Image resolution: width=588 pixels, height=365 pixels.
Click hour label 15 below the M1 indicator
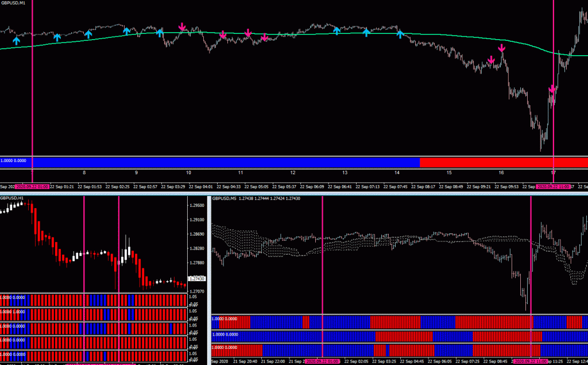[x=449, y=173]
